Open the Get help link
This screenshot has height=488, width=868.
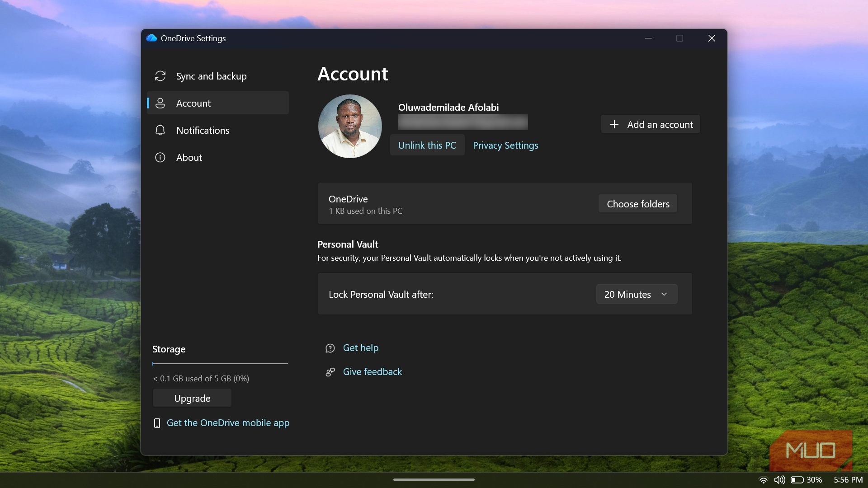coord(361,347)
